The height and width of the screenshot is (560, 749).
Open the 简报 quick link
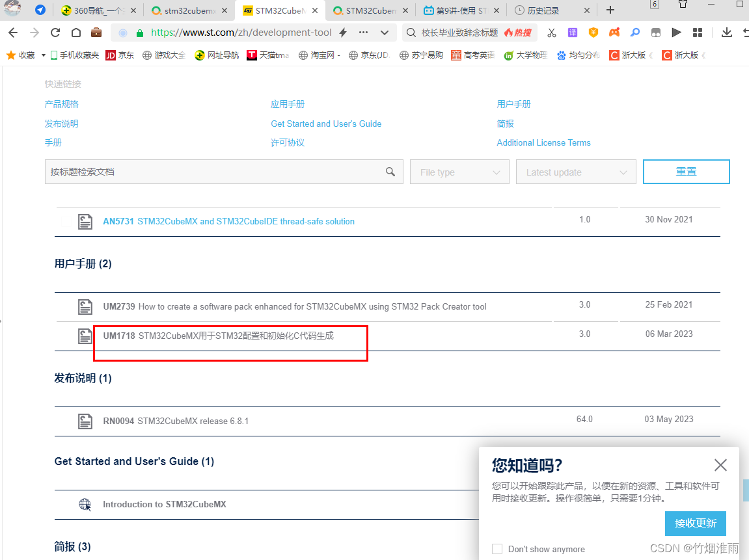pos(506,124)
